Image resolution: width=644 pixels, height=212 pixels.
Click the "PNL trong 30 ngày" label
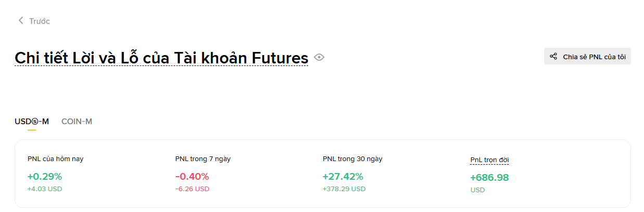pos(352,159)
